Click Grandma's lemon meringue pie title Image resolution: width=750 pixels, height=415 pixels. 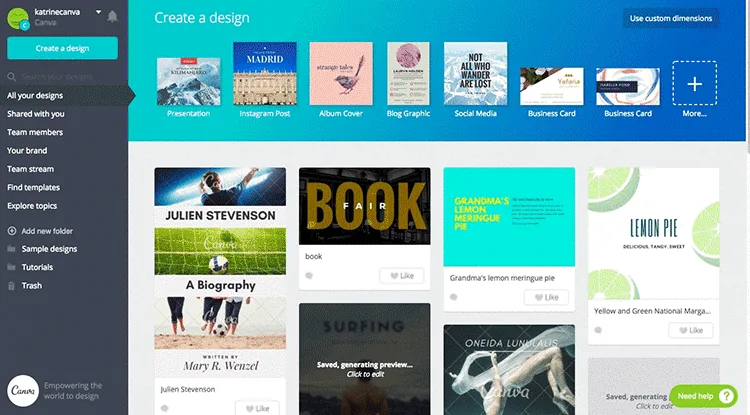click(502, 278)
